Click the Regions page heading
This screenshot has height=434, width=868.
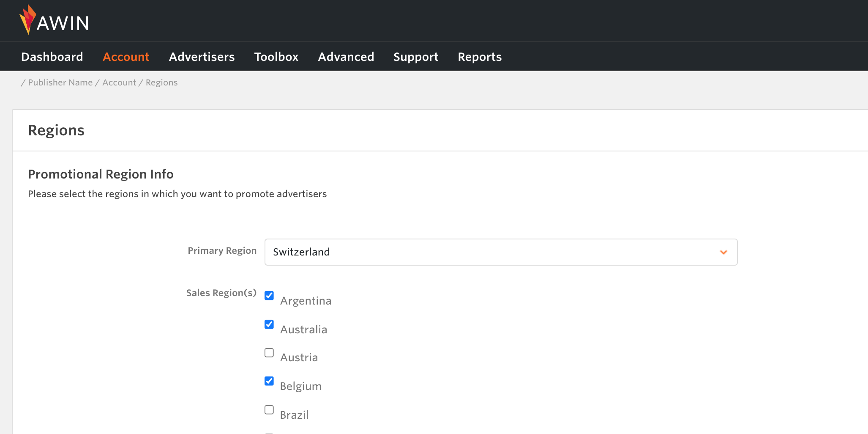[x=56, y=130]
